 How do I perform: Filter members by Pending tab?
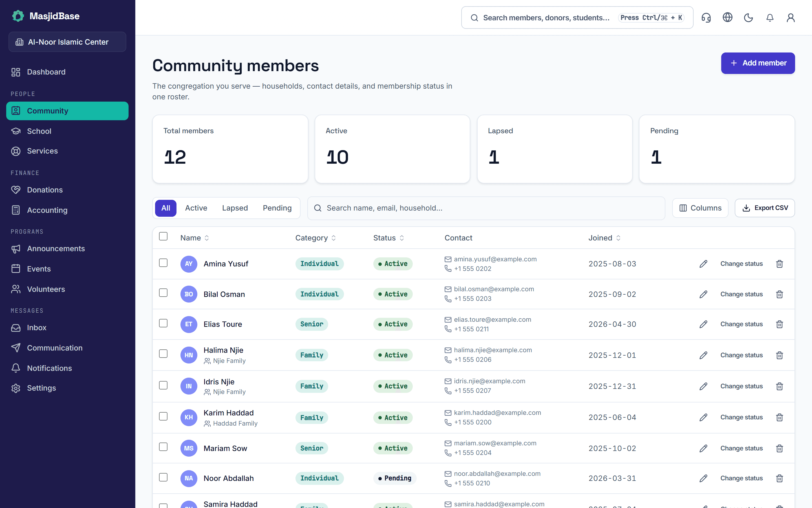click(277, 208)
